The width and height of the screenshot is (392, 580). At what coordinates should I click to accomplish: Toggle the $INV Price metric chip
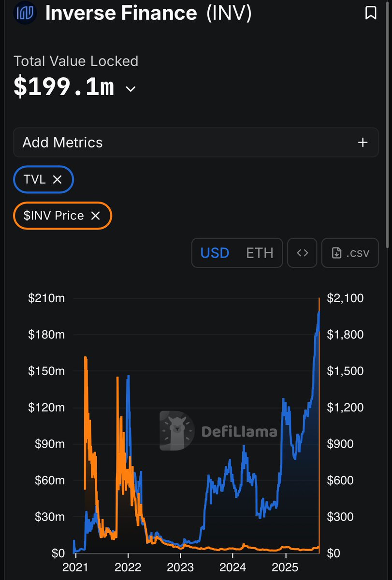(63, 216)
